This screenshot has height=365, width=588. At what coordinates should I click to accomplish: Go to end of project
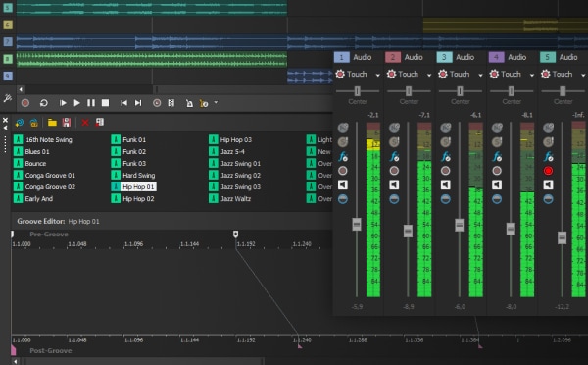click(x=138, y=103)
